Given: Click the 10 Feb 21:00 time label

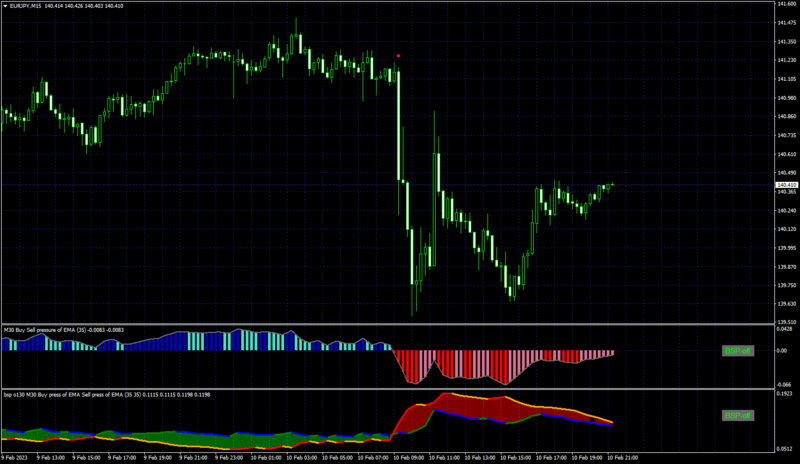Looking at the screenshot, I should (x=622, y=458).
